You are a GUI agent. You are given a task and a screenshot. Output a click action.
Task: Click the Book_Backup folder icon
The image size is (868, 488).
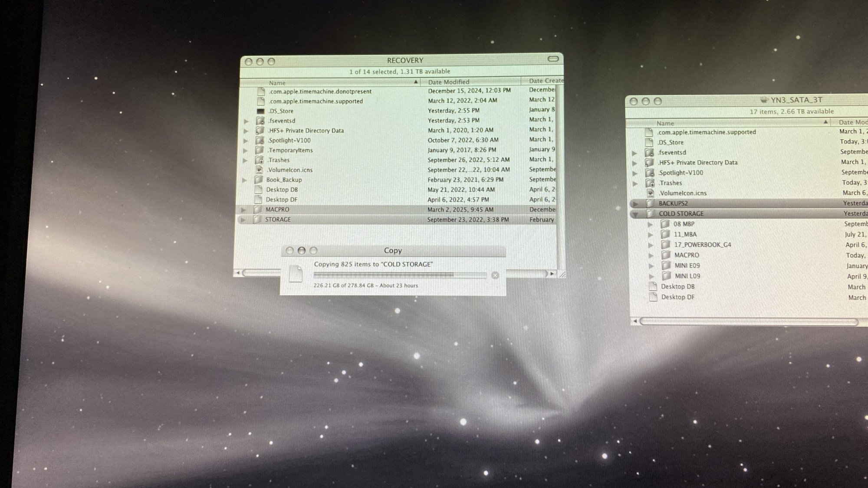tap(259, 180)
